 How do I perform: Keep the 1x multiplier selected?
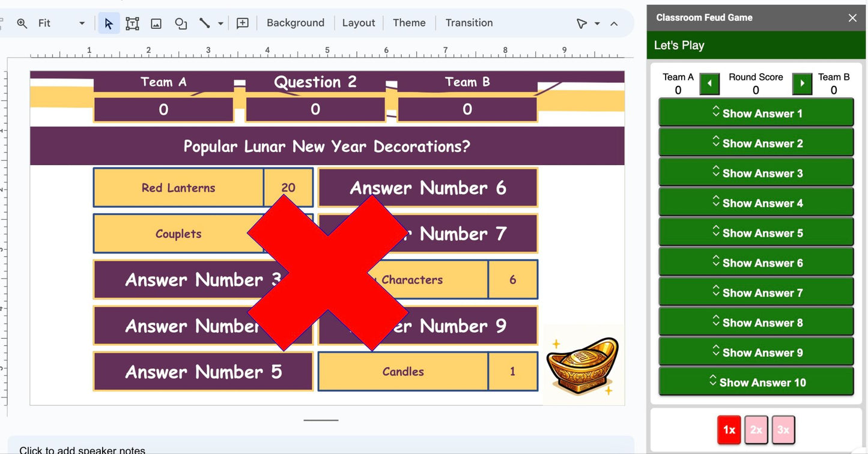pyautogui.click(x=729, y=429)
